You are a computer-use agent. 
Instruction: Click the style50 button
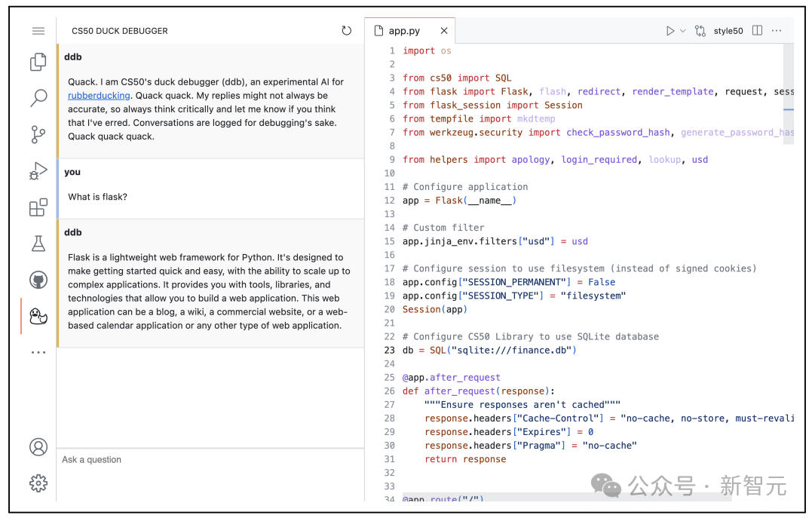(x=728, y=31)
